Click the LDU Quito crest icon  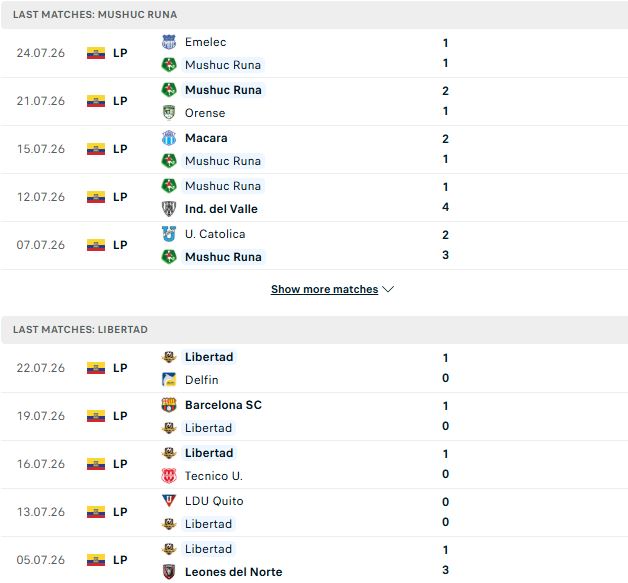[169, 501]
